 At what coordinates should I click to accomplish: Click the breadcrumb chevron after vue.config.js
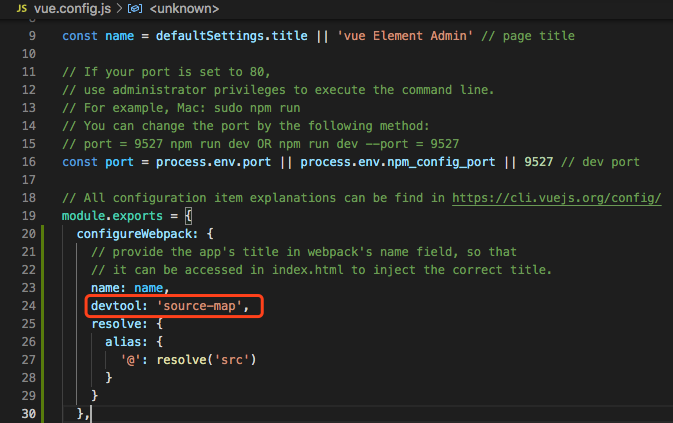pos(120,9)
